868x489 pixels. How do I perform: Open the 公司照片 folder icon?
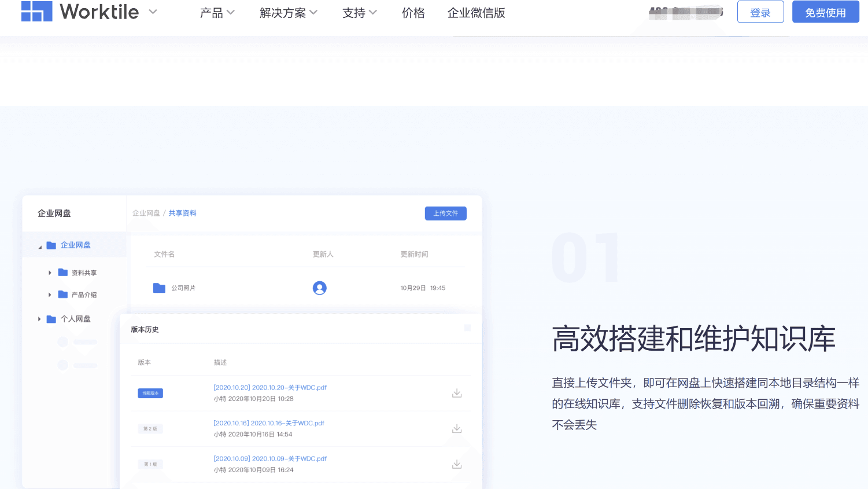click(x=159, y=288)
